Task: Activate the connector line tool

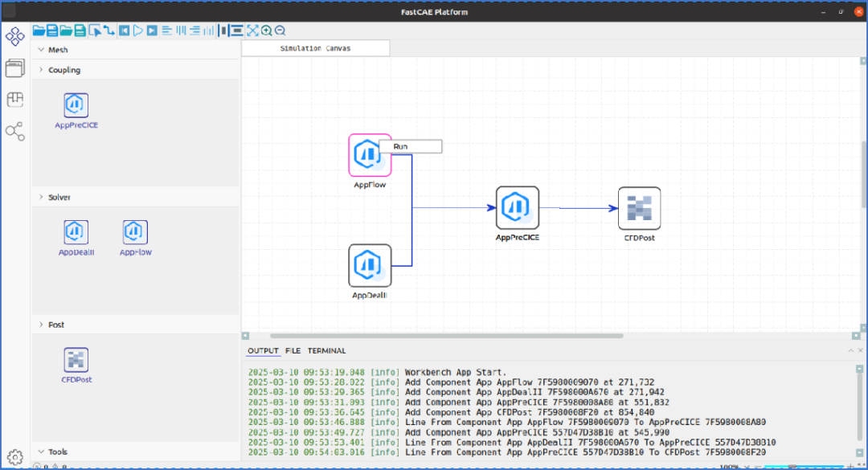Action: tap(109, 31)
